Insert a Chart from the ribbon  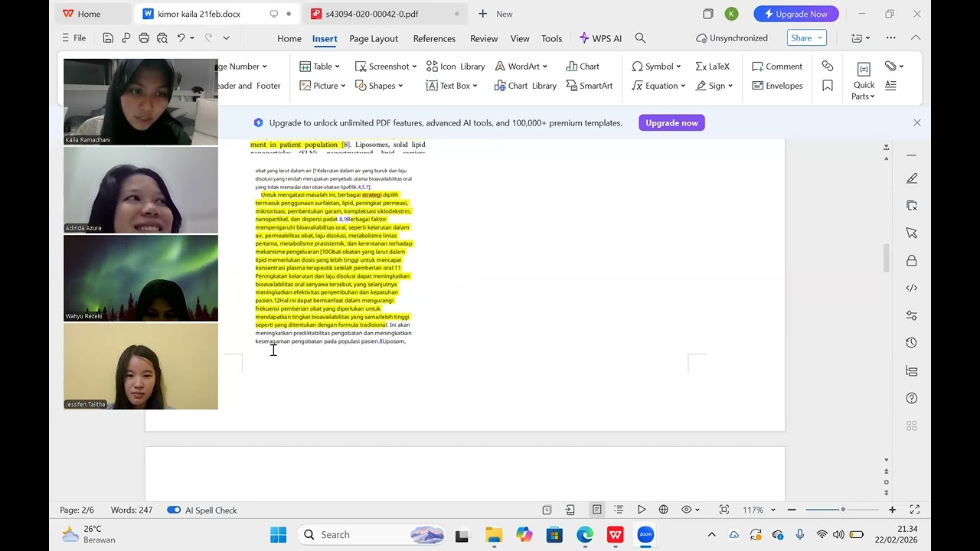tap(583, 67)
